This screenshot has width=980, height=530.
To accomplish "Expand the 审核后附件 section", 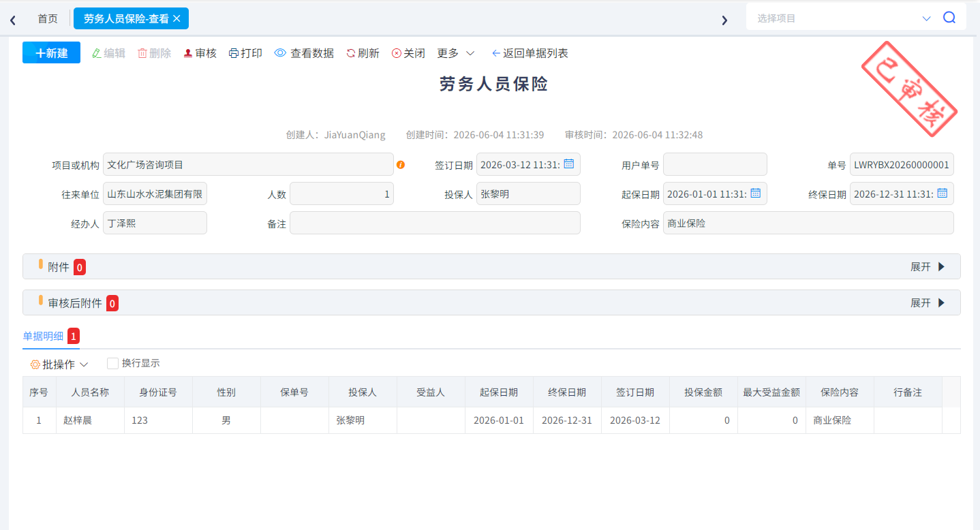I will click(928, 302).
